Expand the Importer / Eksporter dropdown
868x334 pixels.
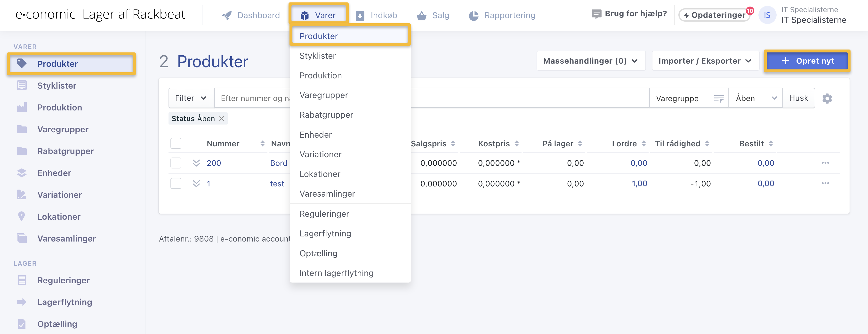(x=705, y=61)
